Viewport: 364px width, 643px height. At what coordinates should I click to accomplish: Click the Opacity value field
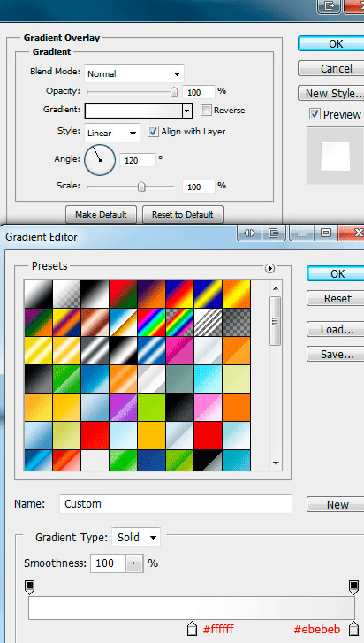(199, 93)
